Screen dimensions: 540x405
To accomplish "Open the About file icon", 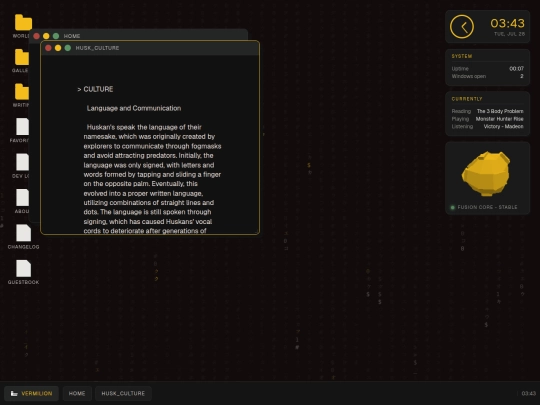I will (22, 197).
